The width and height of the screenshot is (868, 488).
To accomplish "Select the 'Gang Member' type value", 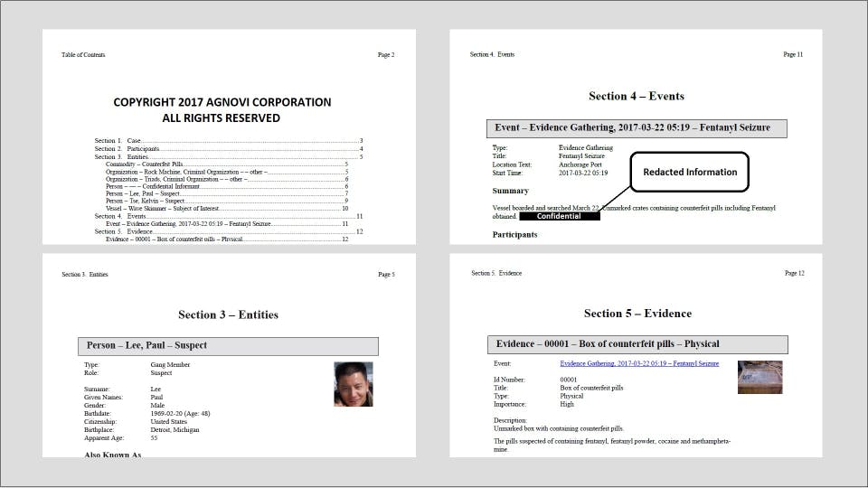I will [x=170, y=364].
